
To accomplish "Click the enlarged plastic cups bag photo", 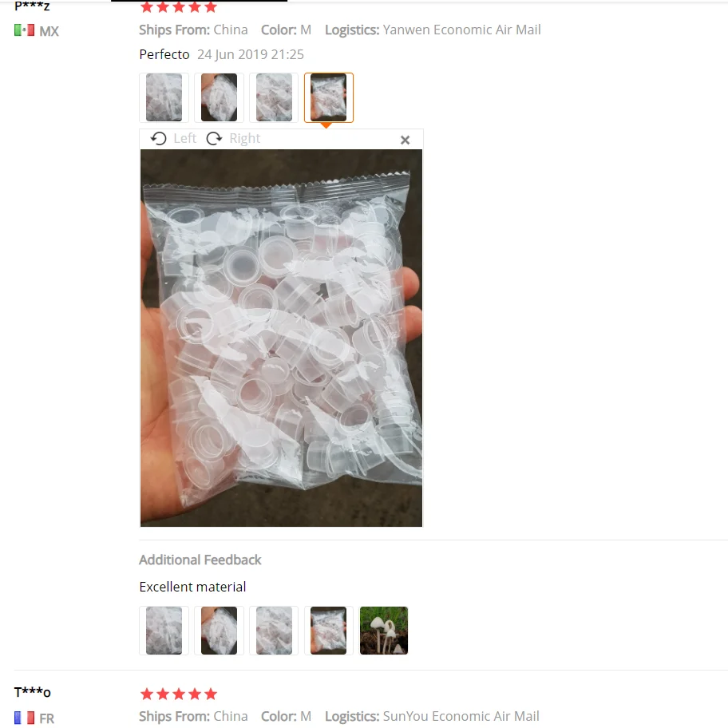I will tap(281, 338).
